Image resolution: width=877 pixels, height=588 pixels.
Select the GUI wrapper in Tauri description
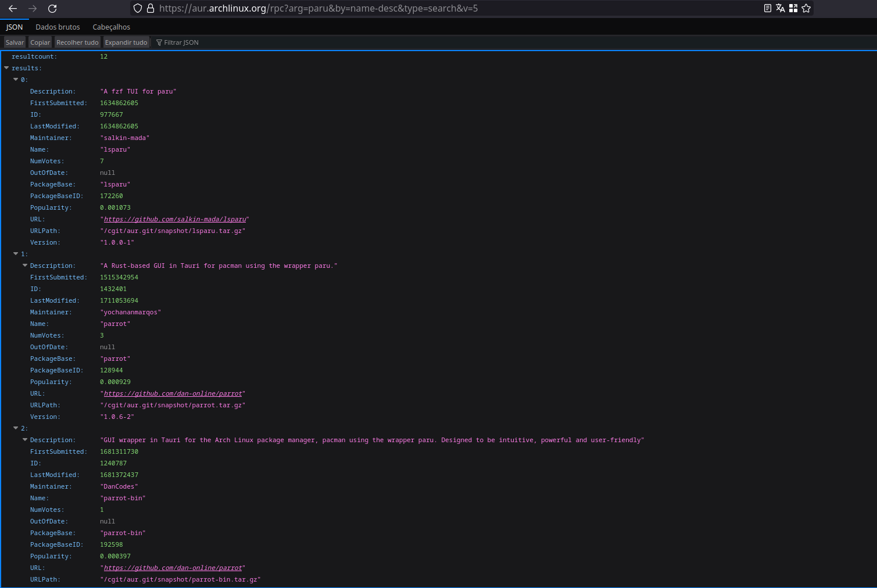[x=372, y=440]
